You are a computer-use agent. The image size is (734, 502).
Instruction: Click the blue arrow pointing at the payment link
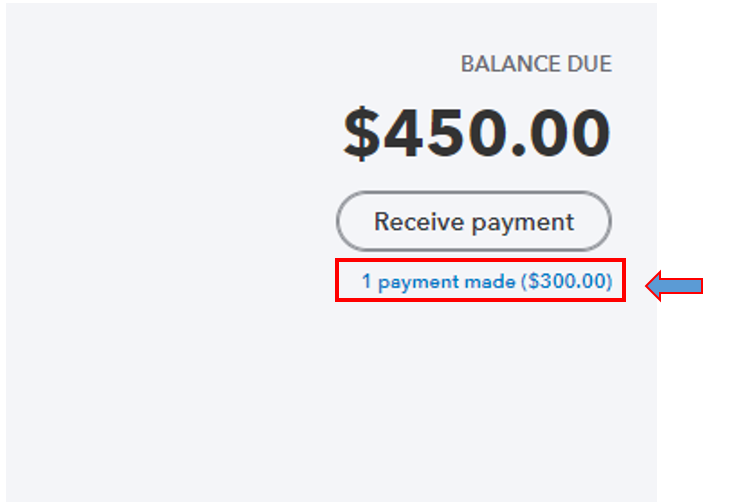673,287
